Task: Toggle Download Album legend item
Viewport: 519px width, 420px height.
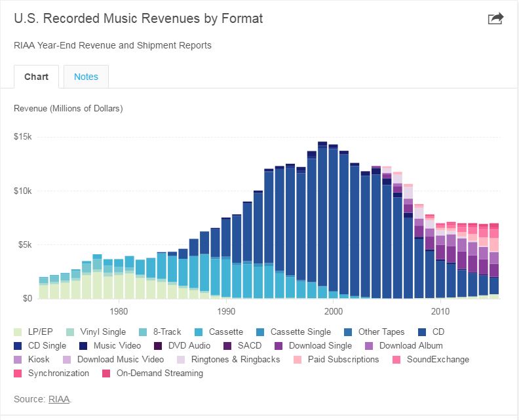Action: pyautogui.click(x=410, y=345)
